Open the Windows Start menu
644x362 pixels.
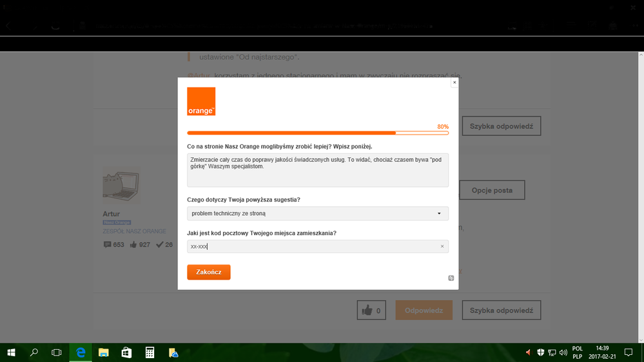pyautogui.click(x=12, y=352)
